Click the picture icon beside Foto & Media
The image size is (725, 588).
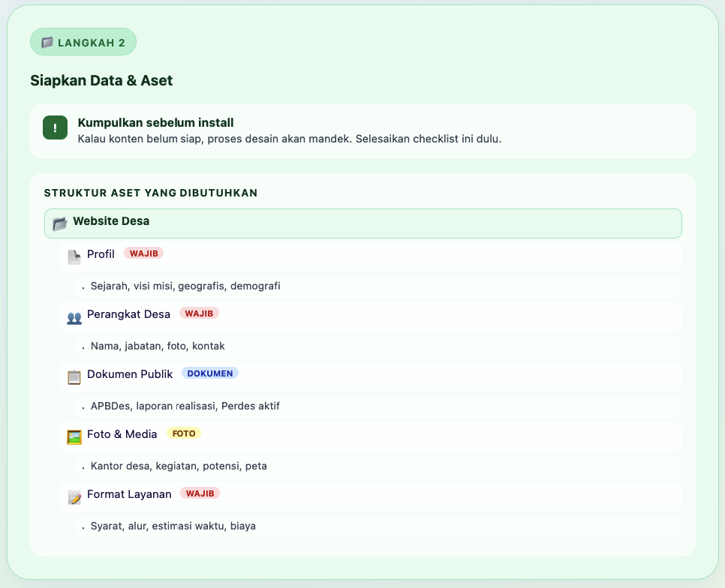tap(74, 435)
